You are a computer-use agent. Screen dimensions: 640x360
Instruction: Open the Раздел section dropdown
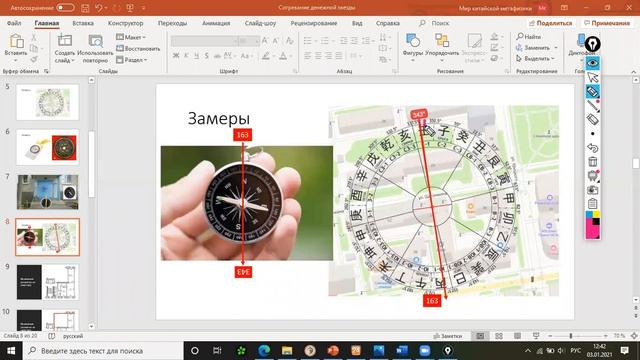tap(131, 60)
